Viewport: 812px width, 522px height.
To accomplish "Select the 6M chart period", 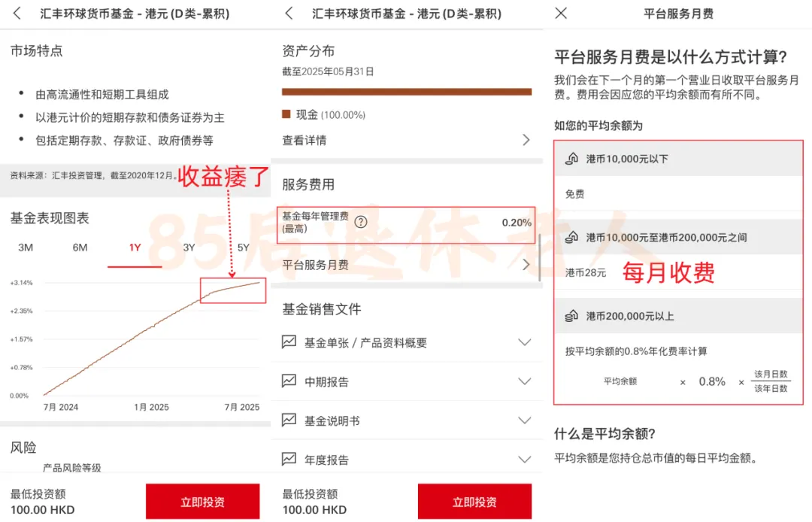I will (x=80, y=247).
